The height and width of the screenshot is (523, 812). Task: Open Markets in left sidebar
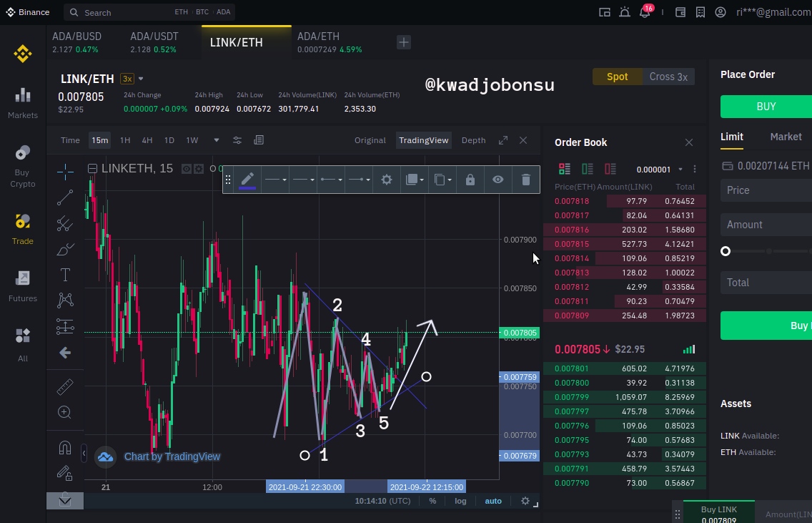tap(23, 103)
